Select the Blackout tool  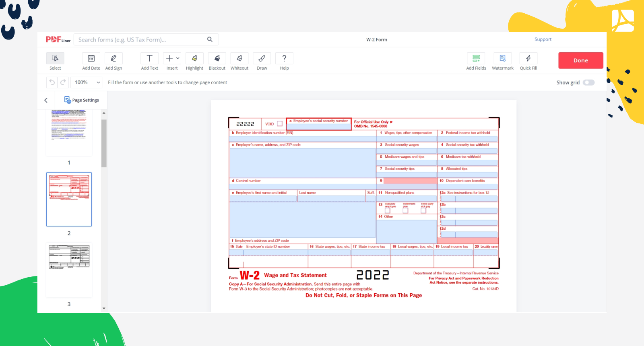[x=217, y=58]
